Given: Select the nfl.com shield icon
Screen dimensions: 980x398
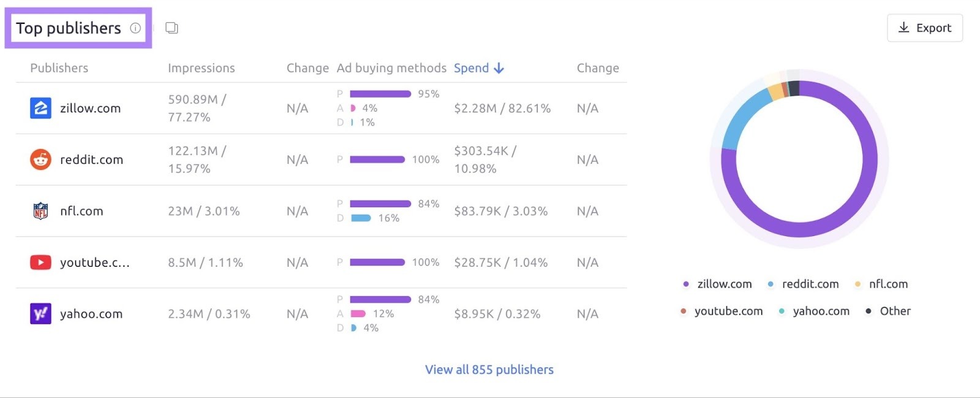Looking at the screenshot, I should click(40, 211).
